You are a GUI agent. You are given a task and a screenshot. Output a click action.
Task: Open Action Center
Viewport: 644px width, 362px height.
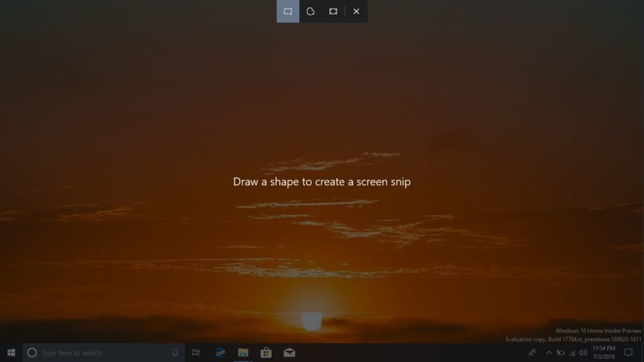[x=628, y=353]
